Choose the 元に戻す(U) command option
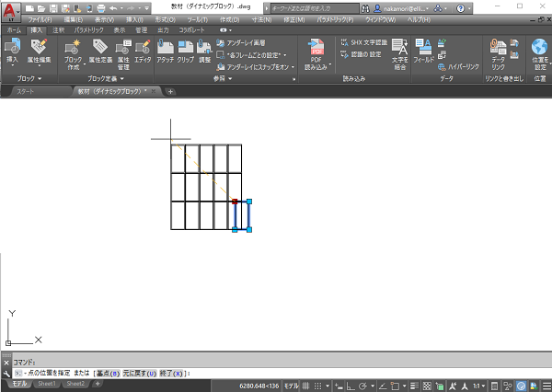The height and width of the screenshot is (392, 552). point(140,374)
